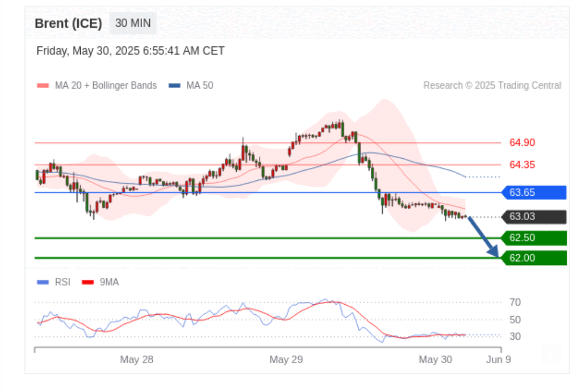
Task: Click the May 28 date axis label
Action: point(137,360)
